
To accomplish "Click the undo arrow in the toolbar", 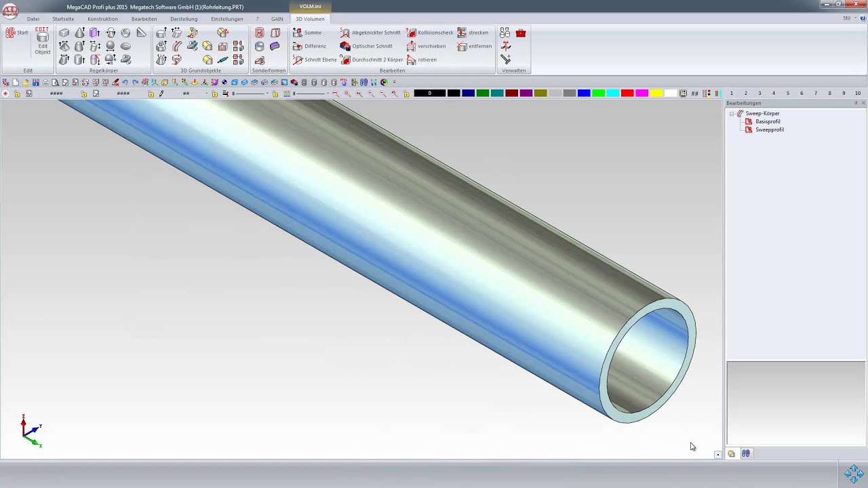I will tap(125, 83).
